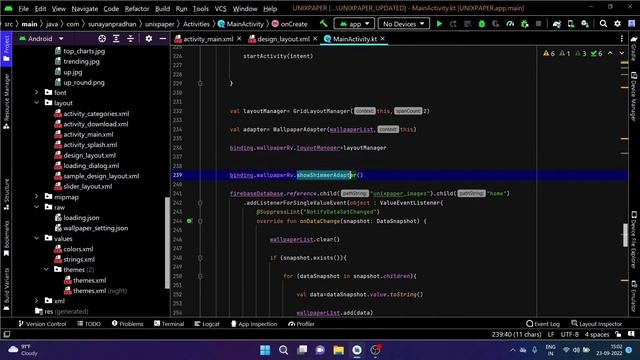Viewport: 640px width, 360px height.
Task: Open App Inspection tool window
Action: pyautogui.click(x=254, y=324)
